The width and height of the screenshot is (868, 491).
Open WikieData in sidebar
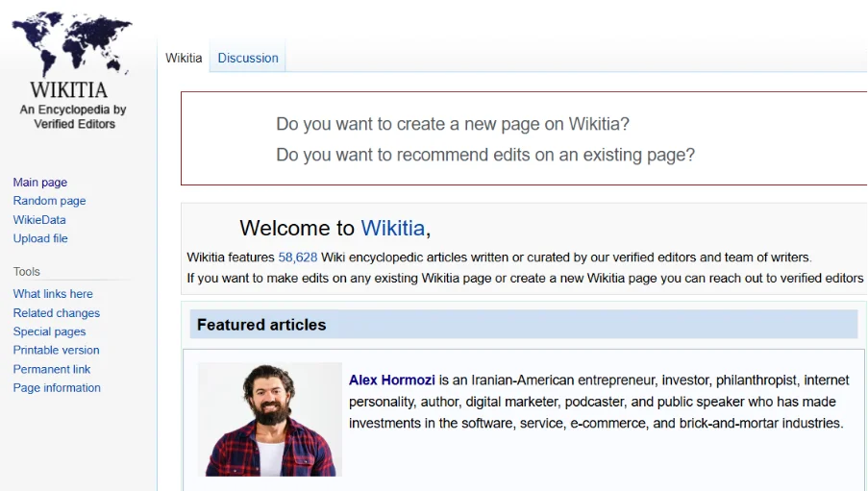[x=39, y=220]
